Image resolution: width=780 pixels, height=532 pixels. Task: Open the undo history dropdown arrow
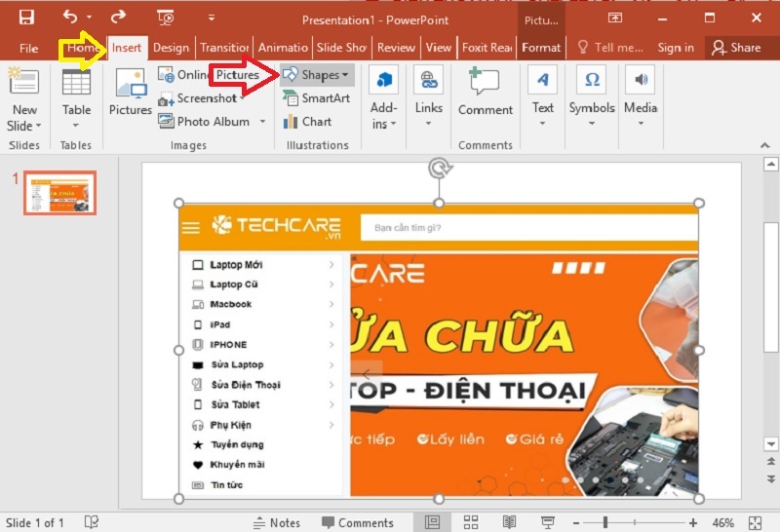[x=89, y=18]
